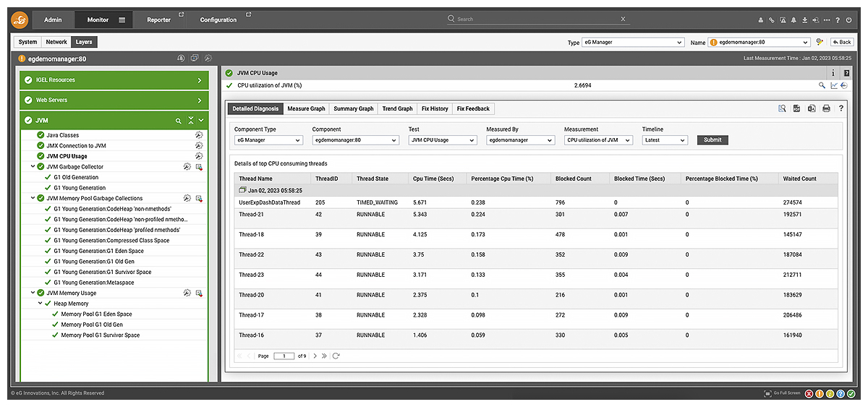868x407 pixels.
Task: Click the Go Full Screen link
Action: click(783, 393)
